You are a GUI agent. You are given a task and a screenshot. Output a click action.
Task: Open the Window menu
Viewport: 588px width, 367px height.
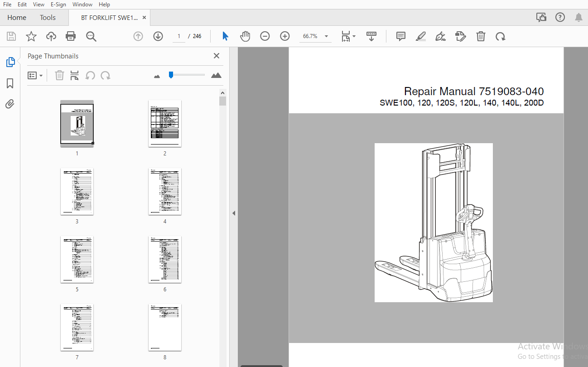(82, 5)
